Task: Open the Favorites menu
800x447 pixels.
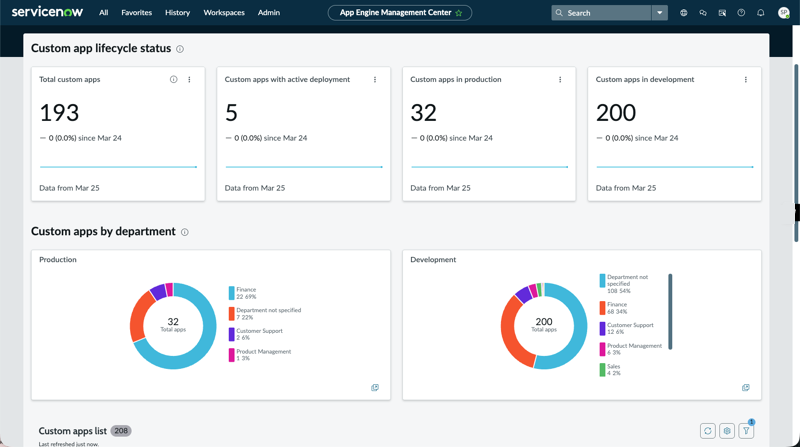Action: (137, 13)
